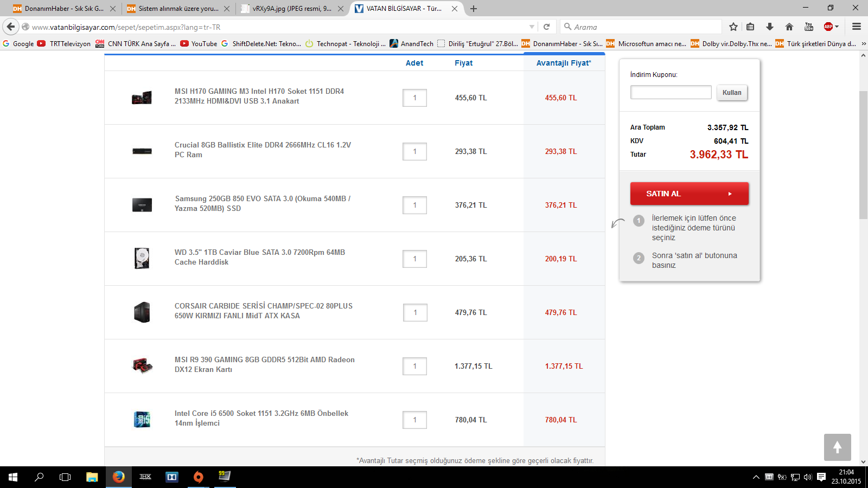Click the volume speaker tray icon
868x488 pixels.
pyautogui.click(x=808, y=477)
